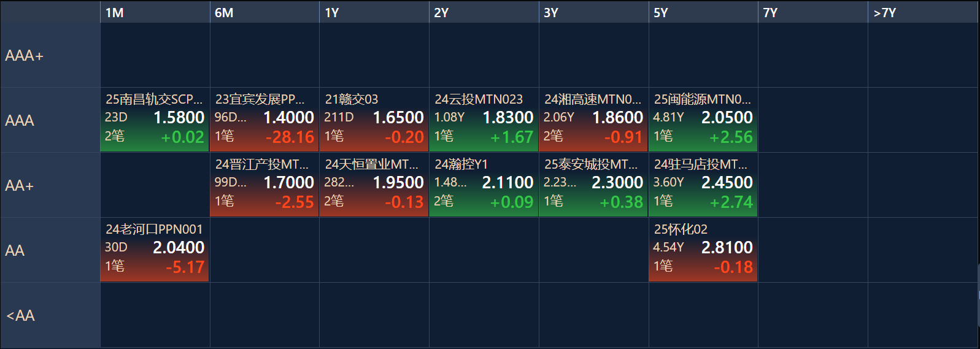This screenshot has width=980, height=349.
Task: Open the 25南昌轨交SCP bond cell
Action: click(155, 120)
